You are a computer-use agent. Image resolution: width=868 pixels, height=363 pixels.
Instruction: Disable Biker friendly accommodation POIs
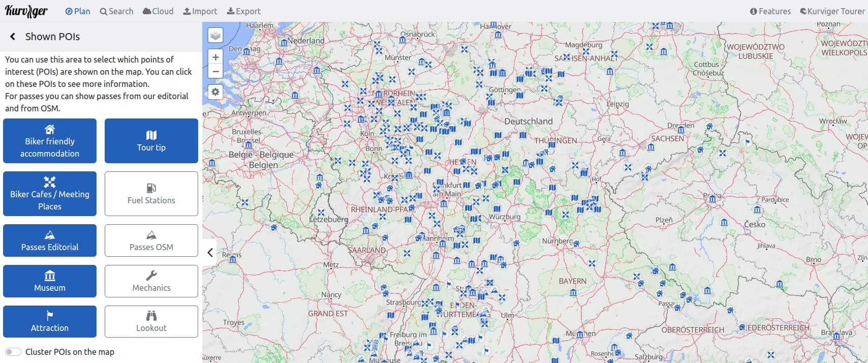point(50,141)
